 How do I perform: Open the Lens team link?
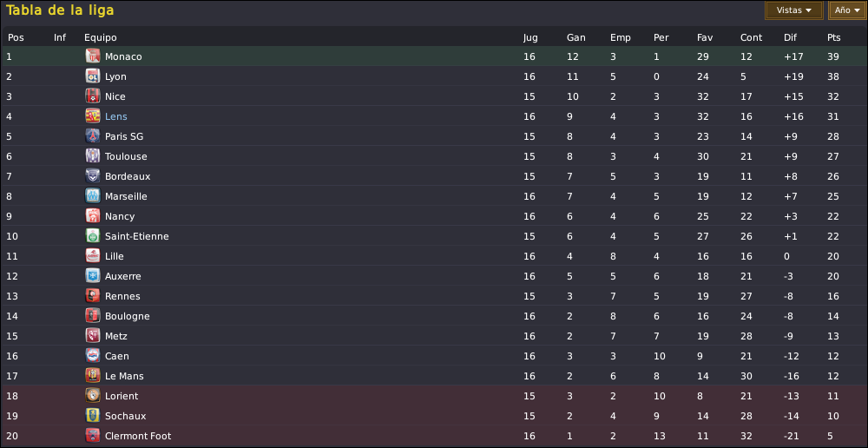tap(115, 116)
